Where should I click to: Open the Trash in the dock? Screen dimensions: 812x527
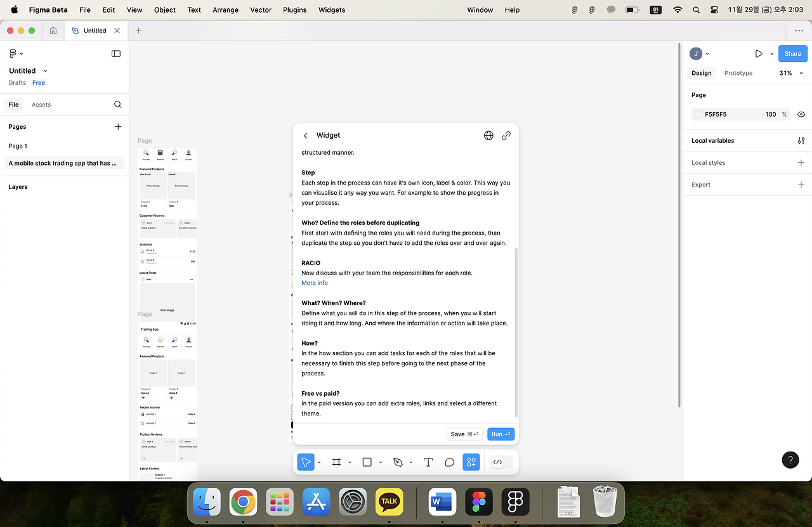pos(605,502)
